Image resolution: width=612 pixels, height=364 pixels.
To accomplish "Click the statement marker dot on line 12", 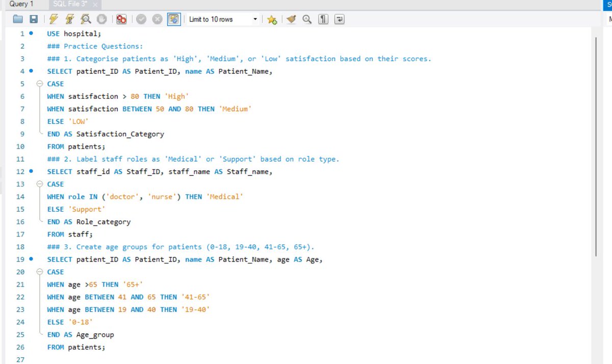I will 31,172.
